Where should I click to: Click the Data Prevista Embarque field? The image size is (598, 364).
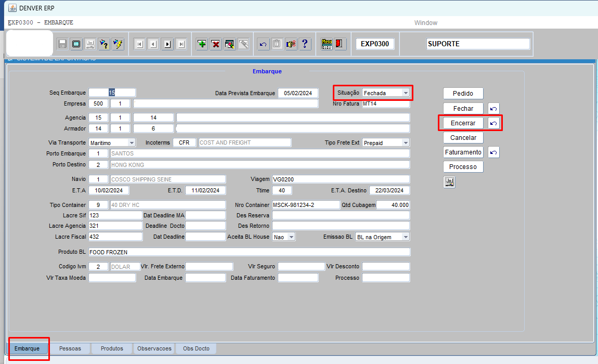[x=298, y=93]
